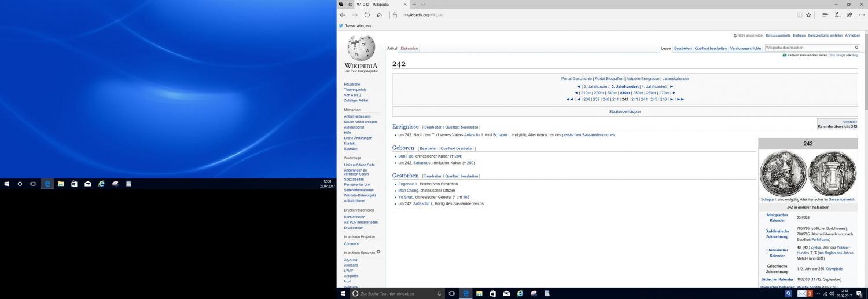Click the 'Anmelden' login link
The height and width of the screenshot is (299, 868).
point(852,35)
